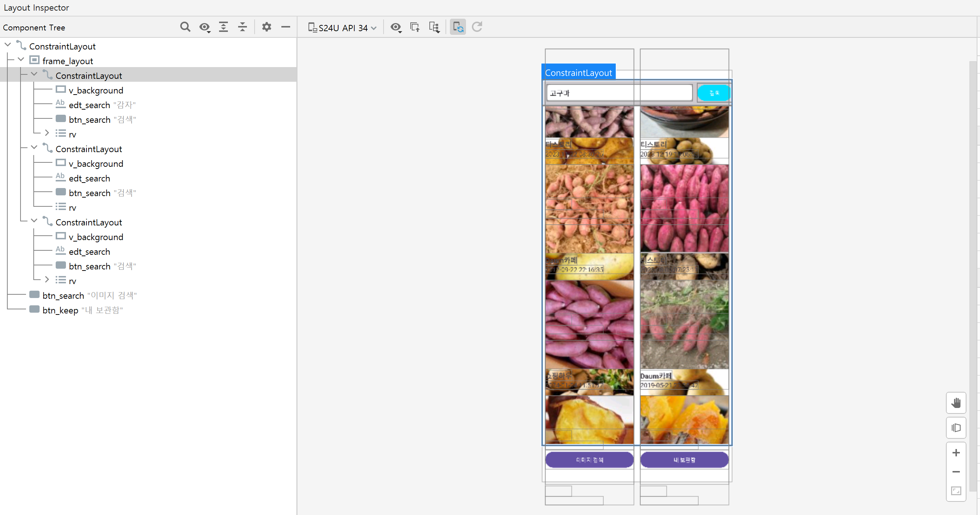This screenshot has height=515, width=980.
Task: Click the search icon in Component Tree
Action: (185, 27)
